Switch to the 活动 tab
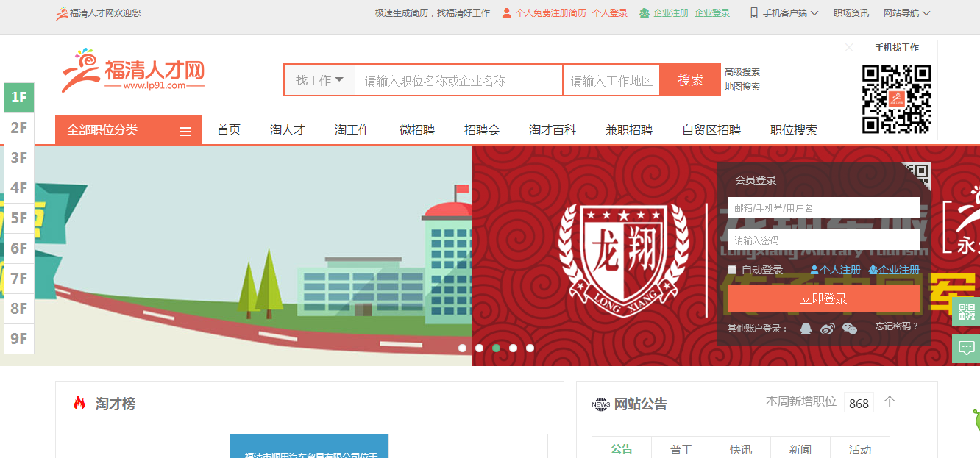 [x=860, y=448]
